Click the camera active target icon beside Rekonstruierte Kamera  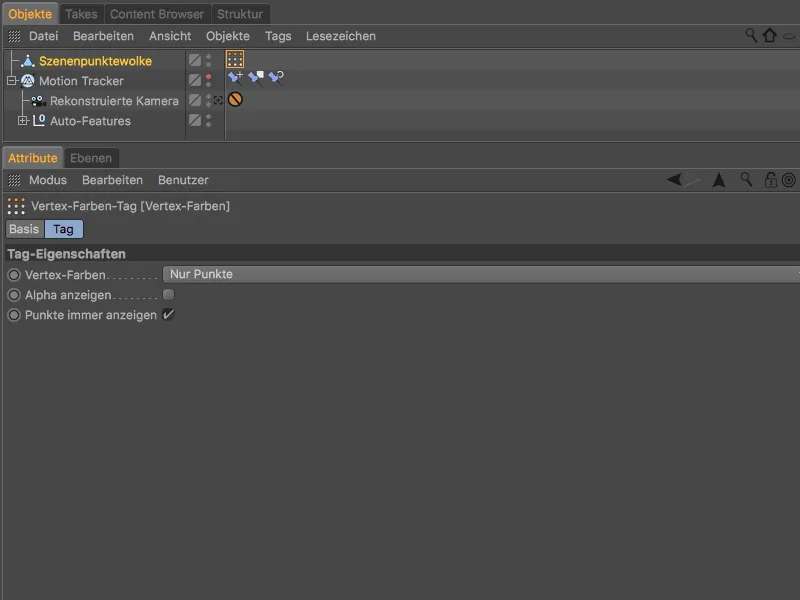point(218,101)
